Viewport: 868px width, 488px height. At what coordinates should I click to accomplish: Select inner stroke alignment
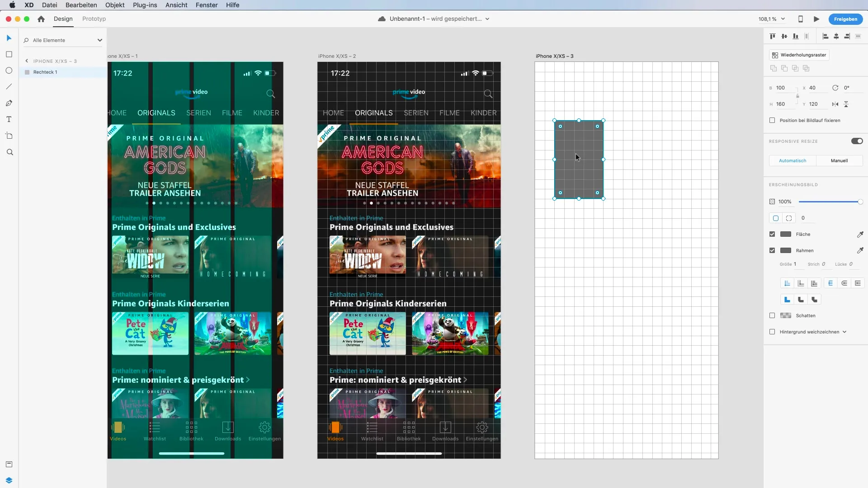point(787,283)
